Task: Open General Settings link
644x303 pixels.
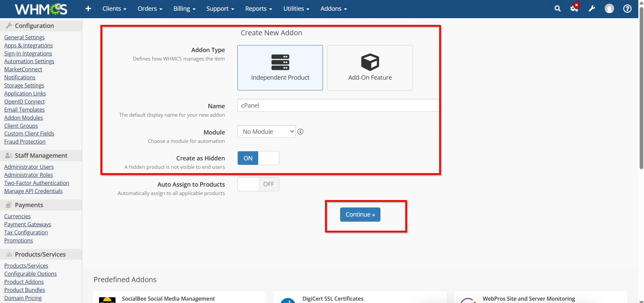Action: coord(25,37)
